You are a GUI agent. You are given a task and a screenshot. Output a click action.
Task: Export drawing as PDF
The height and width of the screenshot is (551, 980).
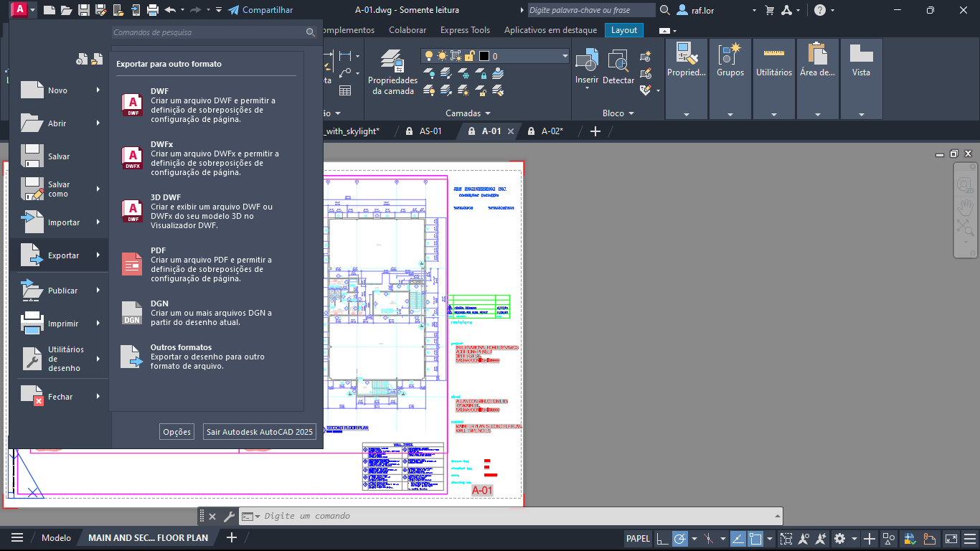[158, 250]
